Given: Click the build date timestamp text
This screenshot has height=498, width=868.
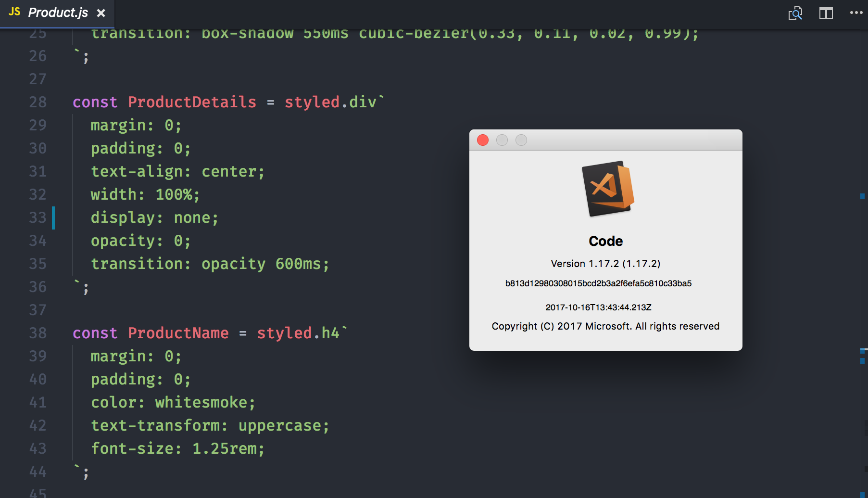Looking at the screenshot, I should coord(598,307).
